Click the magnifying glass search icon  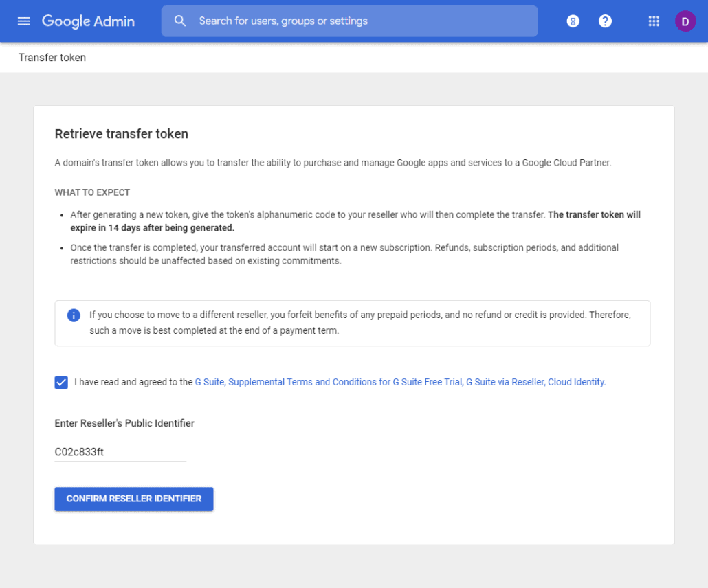[180, 21]
